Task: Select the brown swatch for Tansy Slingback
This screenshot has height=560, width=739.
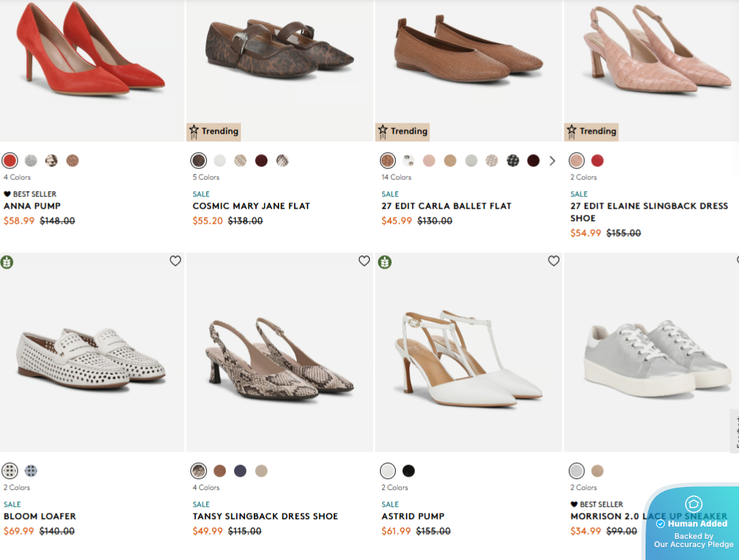Action: coord(220,471)
